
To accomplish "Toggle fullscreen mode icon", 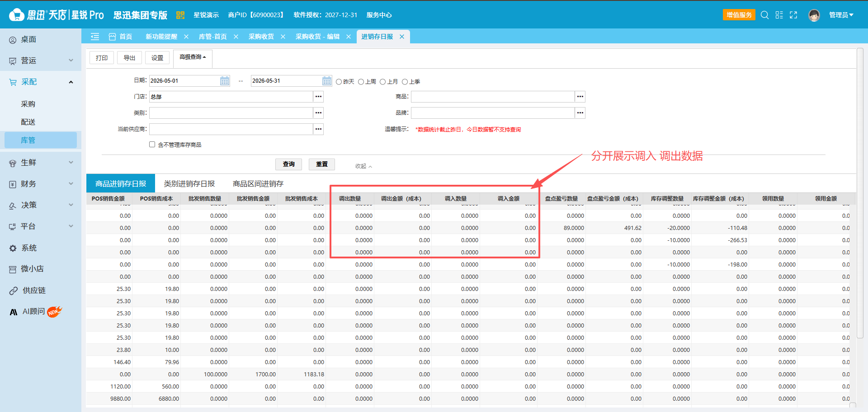I will [x=793, y=15].
